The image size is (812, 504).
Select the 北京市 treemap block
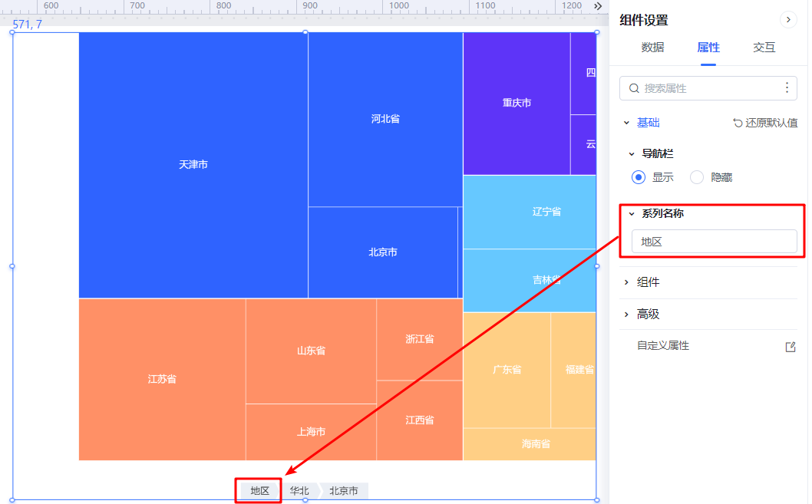tap(383, 252)
